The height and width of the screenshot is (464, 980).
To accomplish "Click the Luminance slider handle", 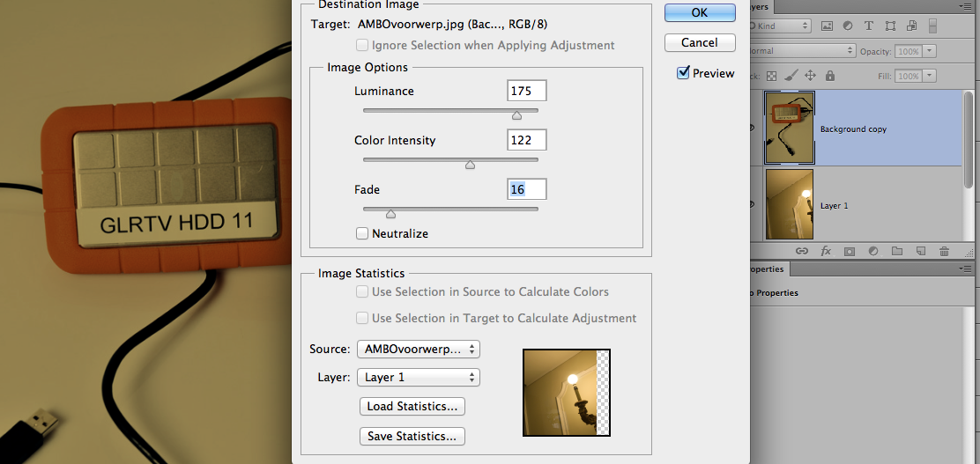I will (x=516, y=115).
